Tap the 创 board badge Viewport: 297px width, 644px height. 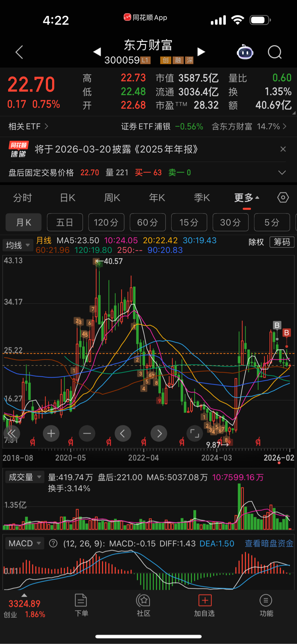(x=166, y=60)
